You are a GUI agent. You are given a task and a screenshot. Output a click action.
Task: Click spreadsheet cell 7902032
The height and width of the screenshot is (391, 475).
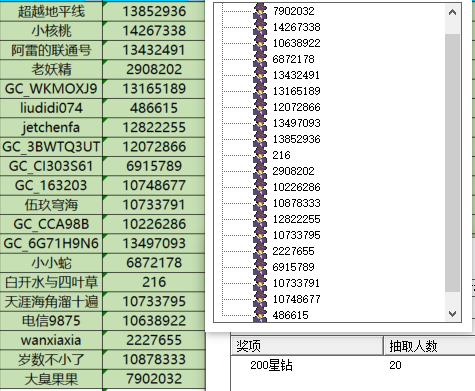click(154, 379)
